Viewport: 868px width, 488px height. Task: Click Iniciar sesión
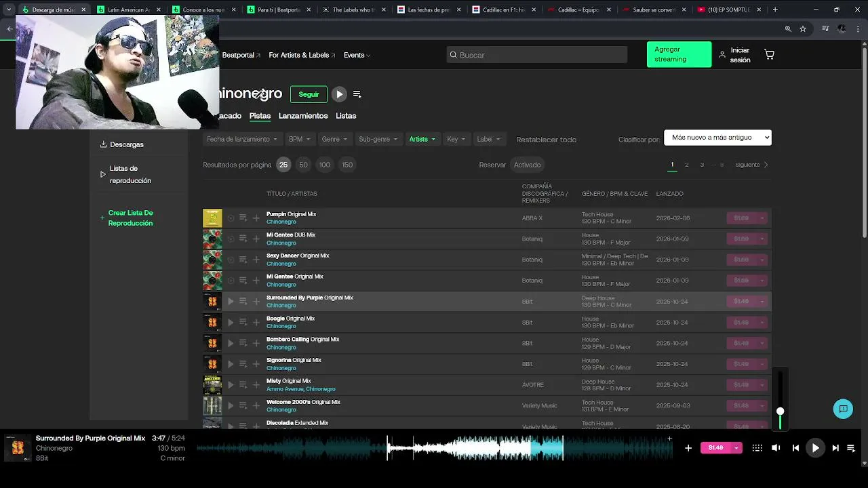[x=734, y=55]
